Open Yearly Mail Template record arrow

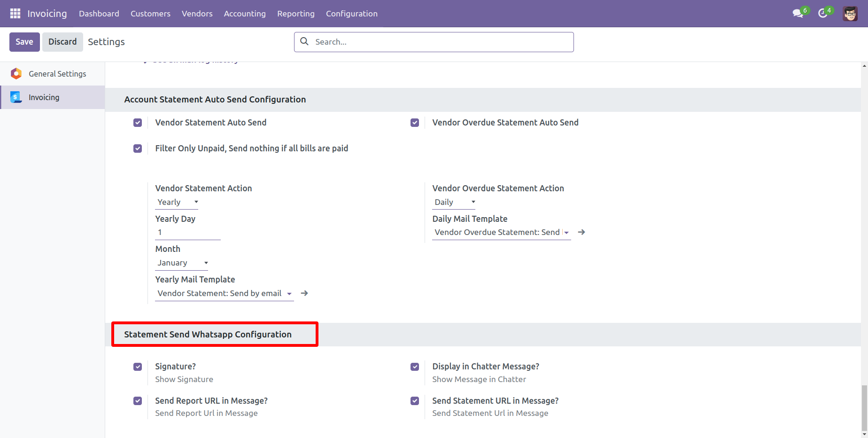[304, 293]
